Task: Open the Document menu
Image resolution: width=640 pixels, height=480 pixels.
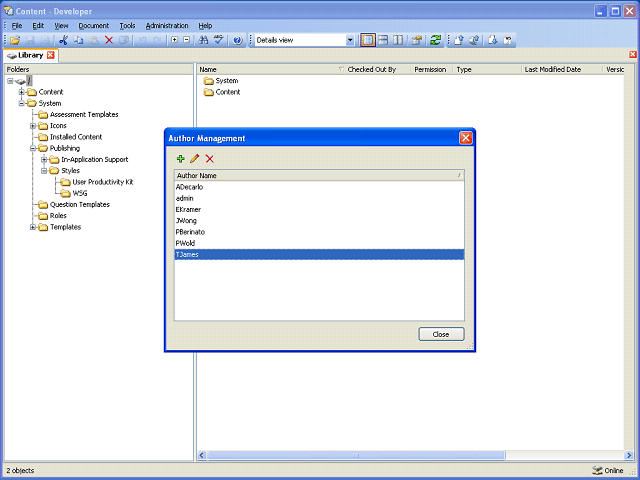Action: [94, 26]
